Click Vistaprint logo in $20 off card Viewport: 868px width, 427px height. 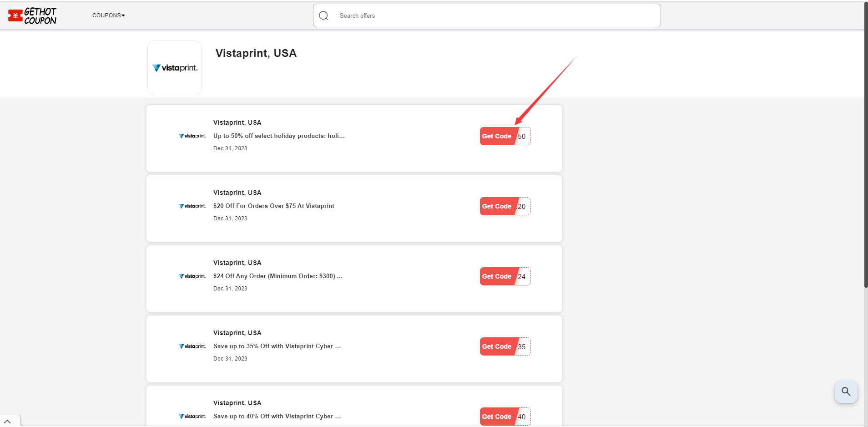coord(192,206)
